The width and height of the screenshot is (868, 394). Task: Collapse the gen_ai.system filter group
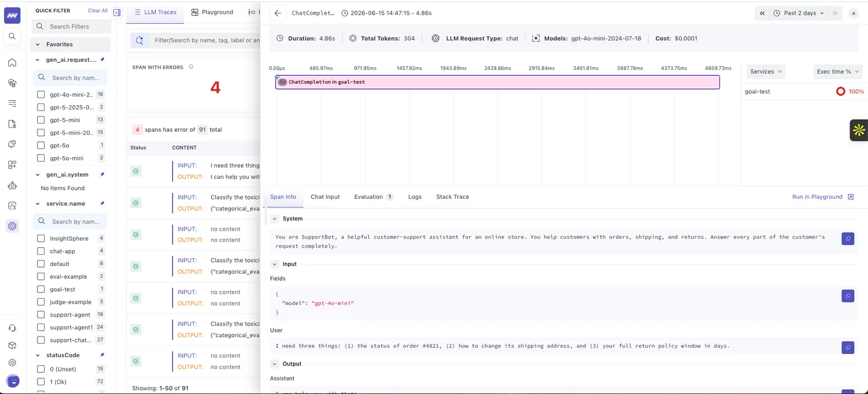click(x=37, y=175)
